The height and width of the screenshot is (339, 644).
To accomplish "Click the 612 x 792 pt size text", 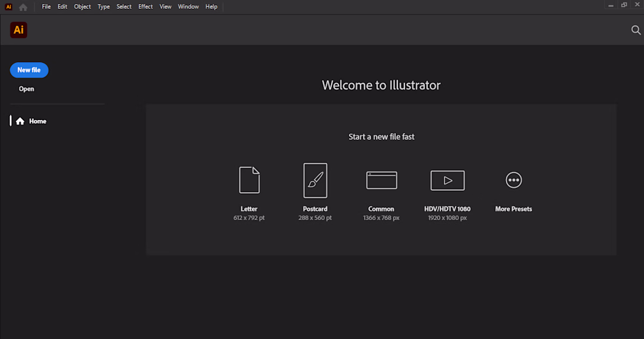I will (249, 218).
